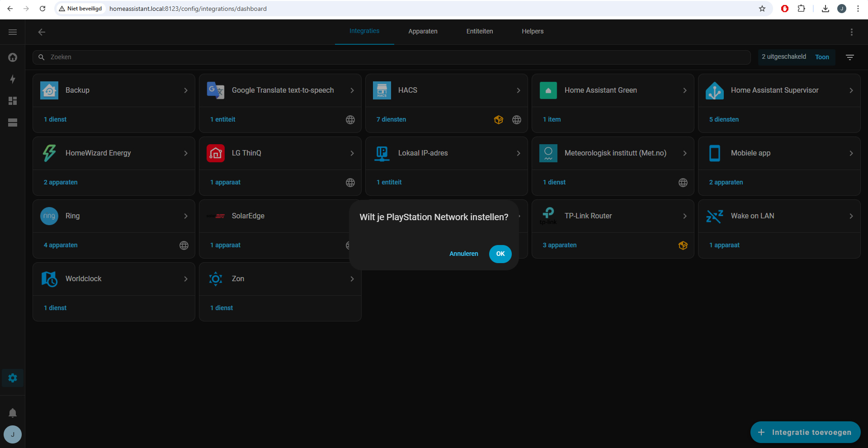This screenshot has height=448, width=868.
Task: Click the filter icon beside the search bar
Action: point(850,57)
